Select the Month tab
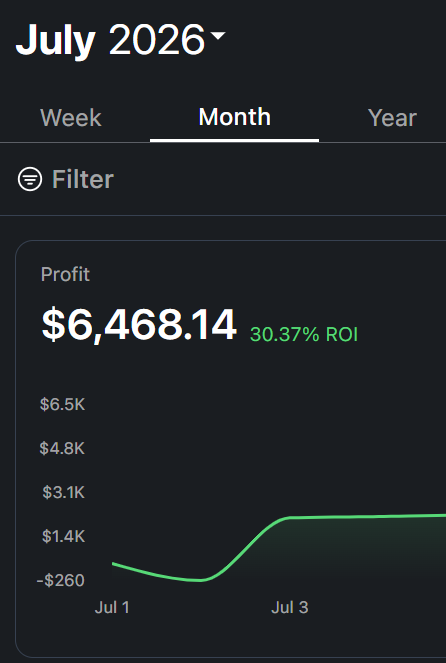 (235, 117)
